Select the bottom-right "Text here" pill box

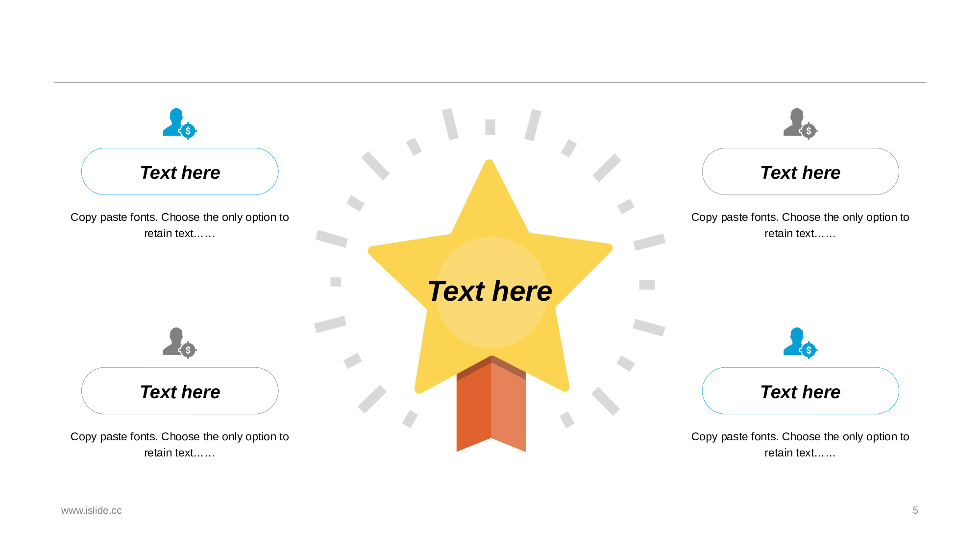800,391
